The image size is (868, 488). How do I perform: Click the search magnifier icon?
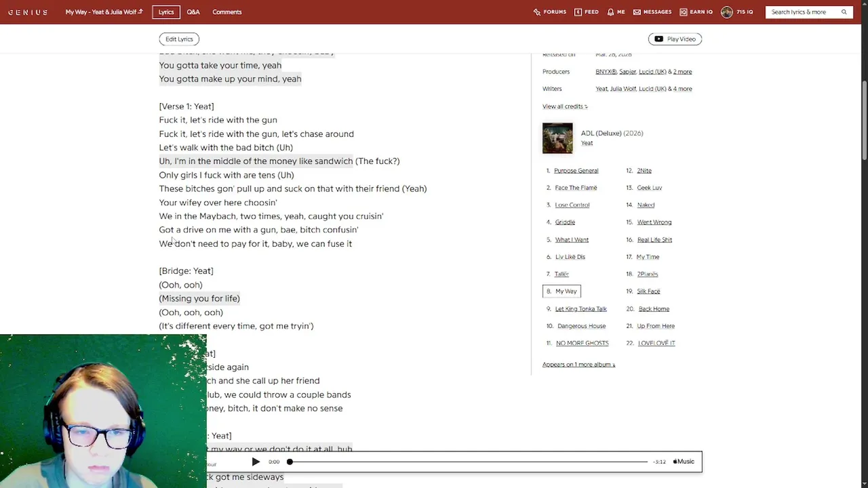click(844, 12)
